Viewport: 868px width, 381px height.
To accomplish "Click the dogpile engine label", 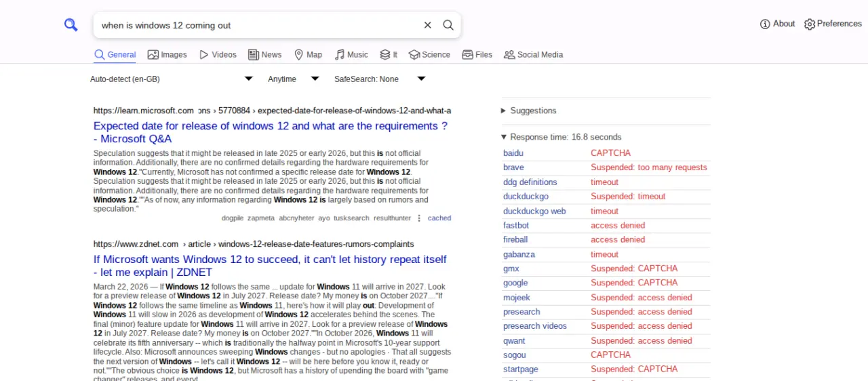I will (x=233, y=218).
